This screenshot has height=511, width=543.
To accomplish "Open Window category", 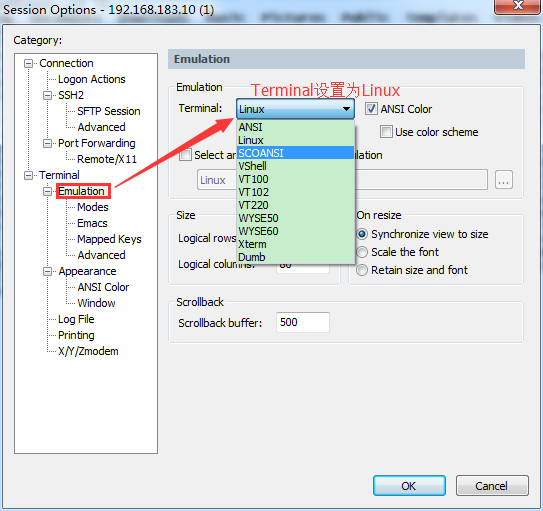I will pyautogui.click(x=96, y=303).
